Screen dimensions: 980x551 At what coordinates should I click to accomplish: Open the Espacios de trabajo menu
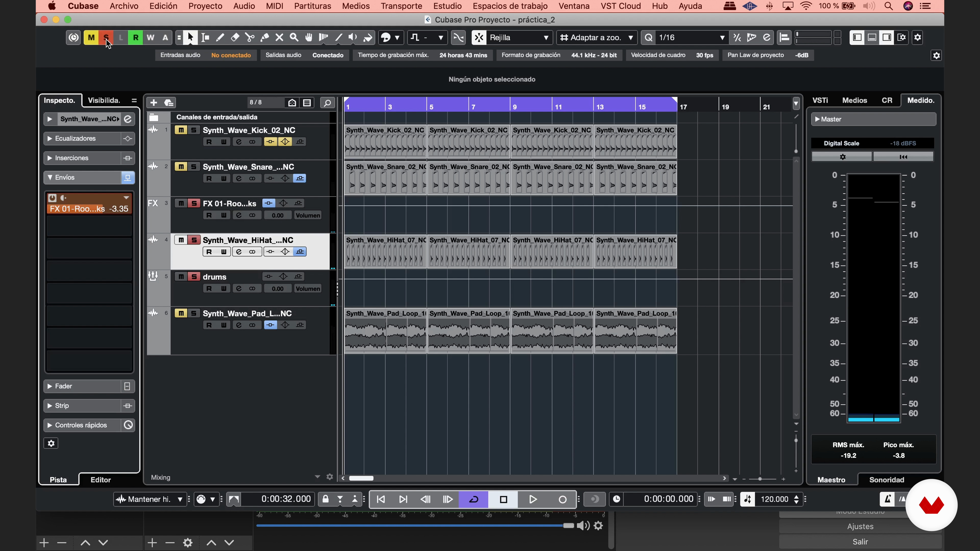(x=510, y=6)
